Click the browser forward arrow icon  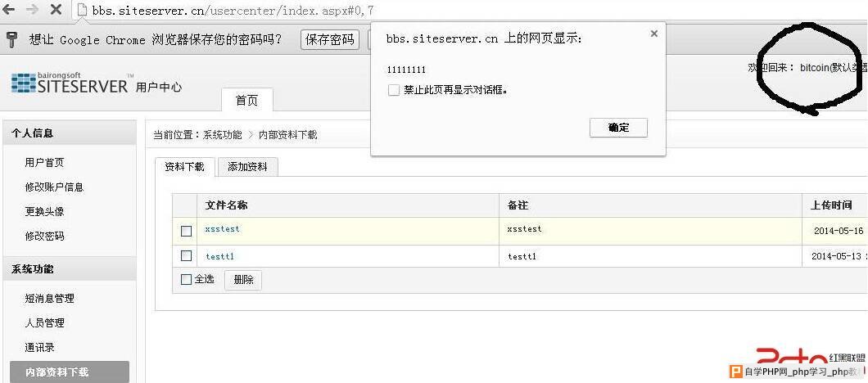coord(32,9)
